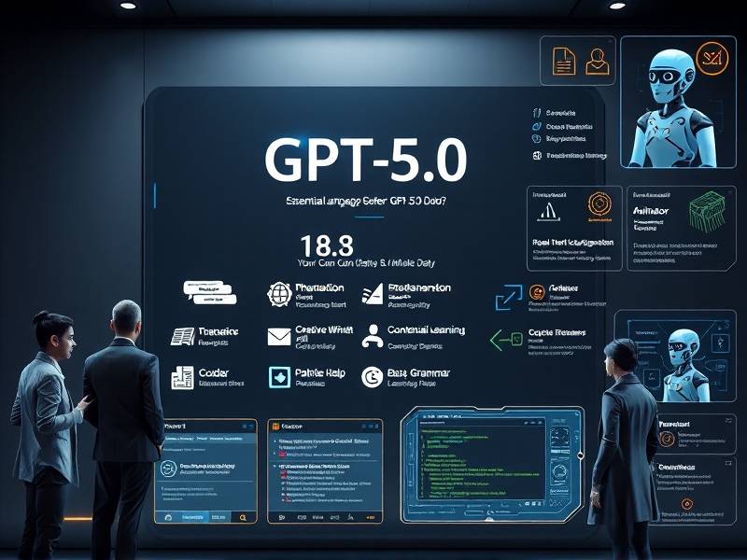Click the Grammar feature label

418,372
